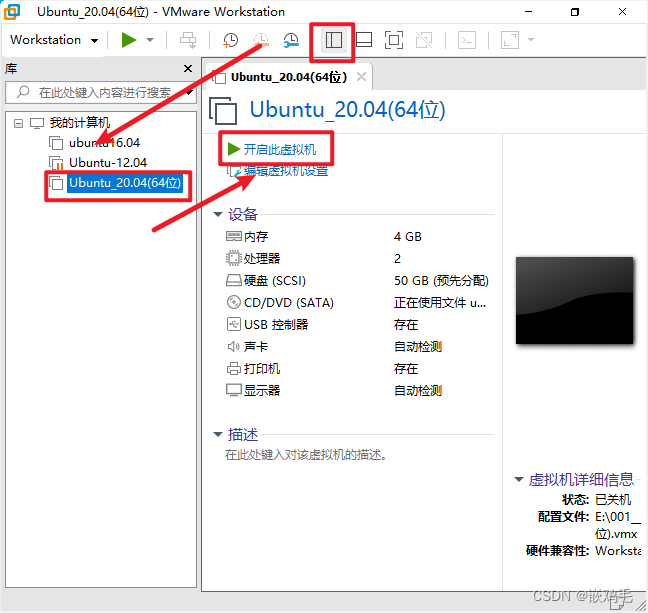Toggle the library sidebar view
Viewport: 648px width, 613px height.
(334, 40)
